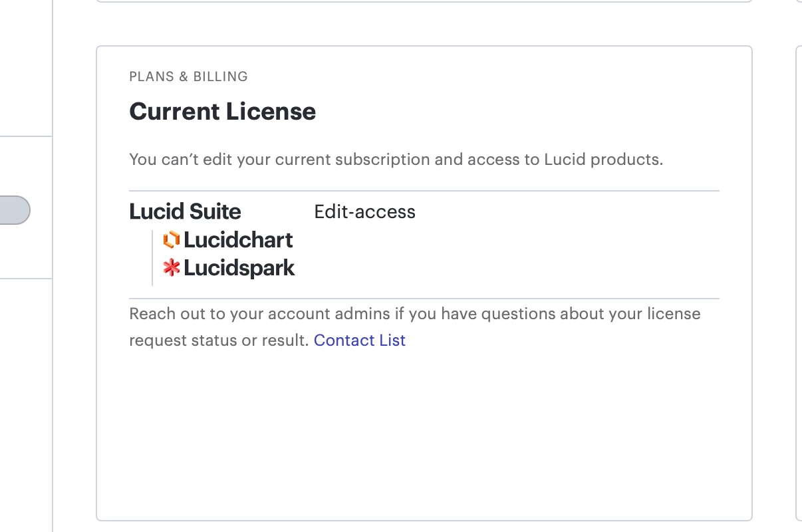Viewport: 802px width, 532px height.
Task: Click empty space inside Current License card
Action: coord(424,432)
